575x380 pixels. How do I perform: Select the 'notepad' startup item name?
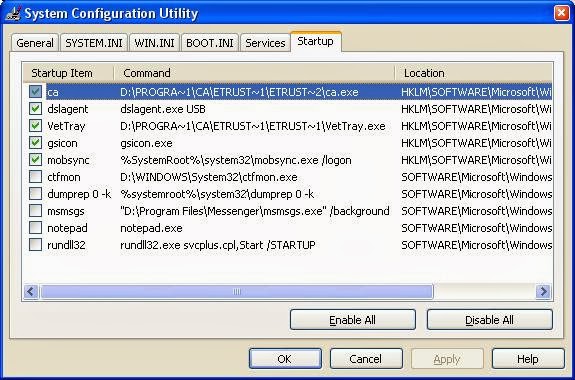[x=67, y=228]
